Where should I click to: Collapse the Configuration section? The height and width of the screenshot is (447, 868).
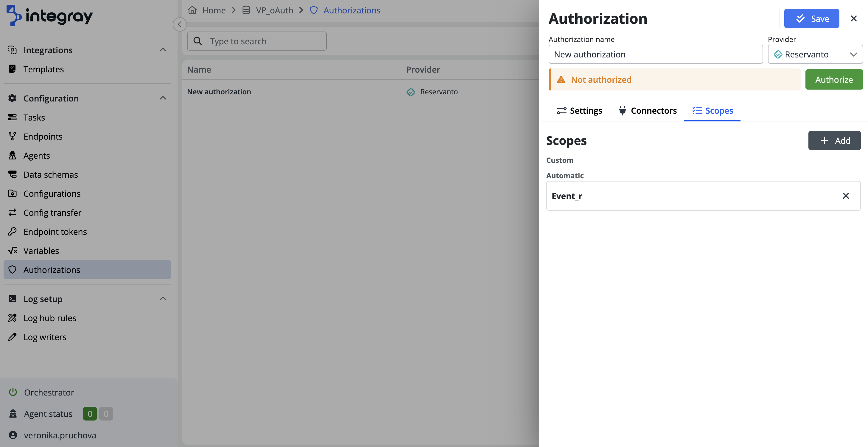click(x=163, y=98)
